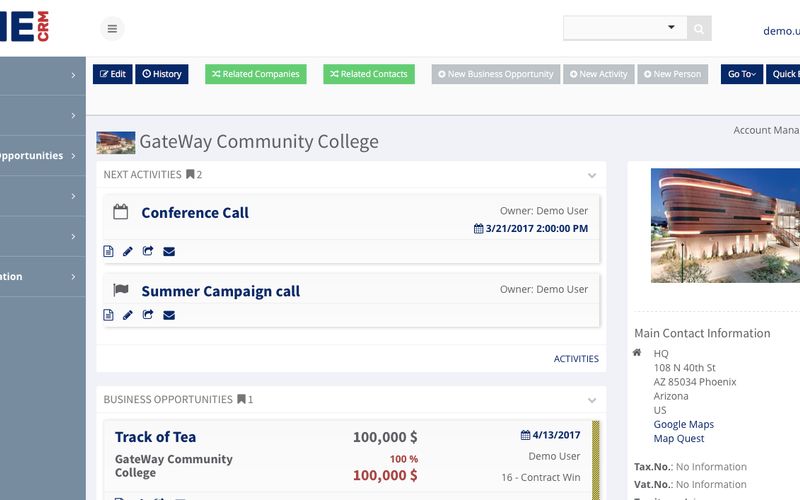Expand the second sidebar menu chevron

(73, 115)
